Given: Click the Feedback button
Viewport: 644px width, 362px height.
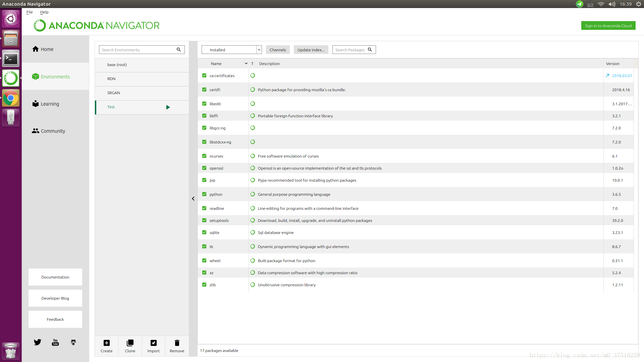Looking at the screenshot, I should coord(55,319).
